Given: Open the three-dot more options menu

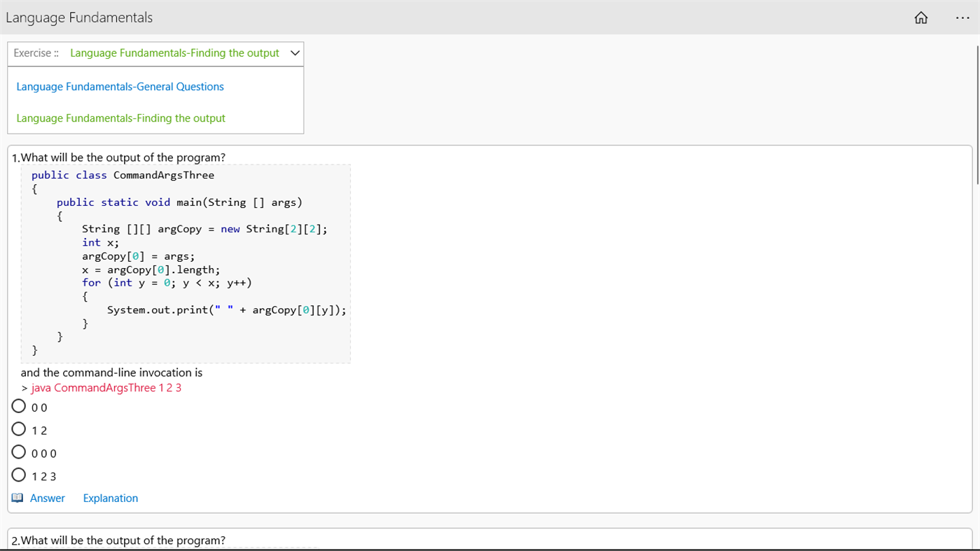Looking at the screenshot, I should [962, 18].
